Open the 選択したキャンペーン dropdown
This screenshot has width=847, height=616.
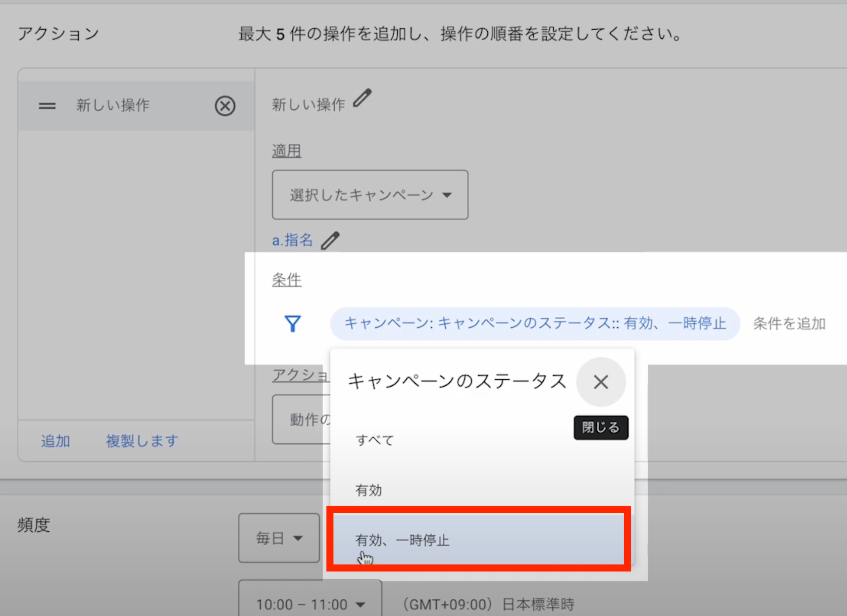(370, 195)
